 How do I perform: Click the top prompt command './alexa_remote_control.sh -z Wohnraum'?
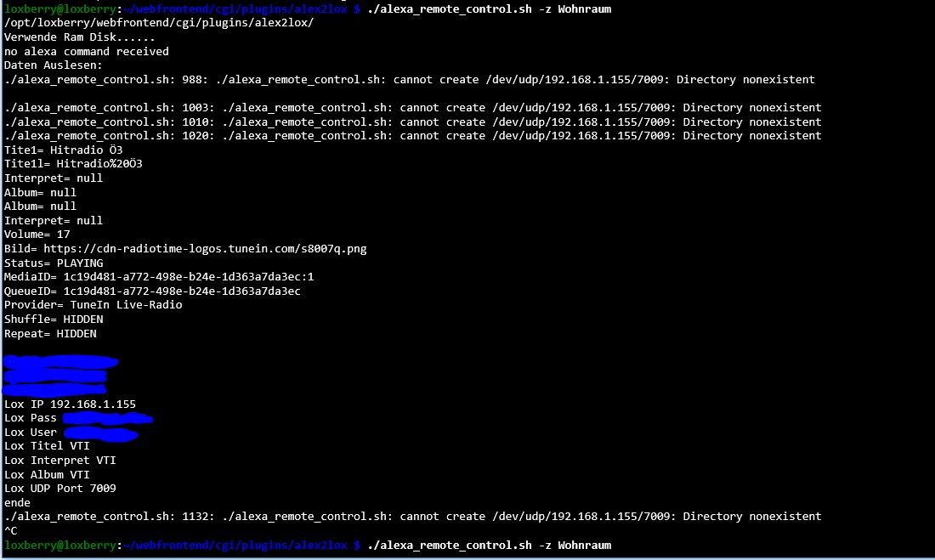(x=490, y=9)
